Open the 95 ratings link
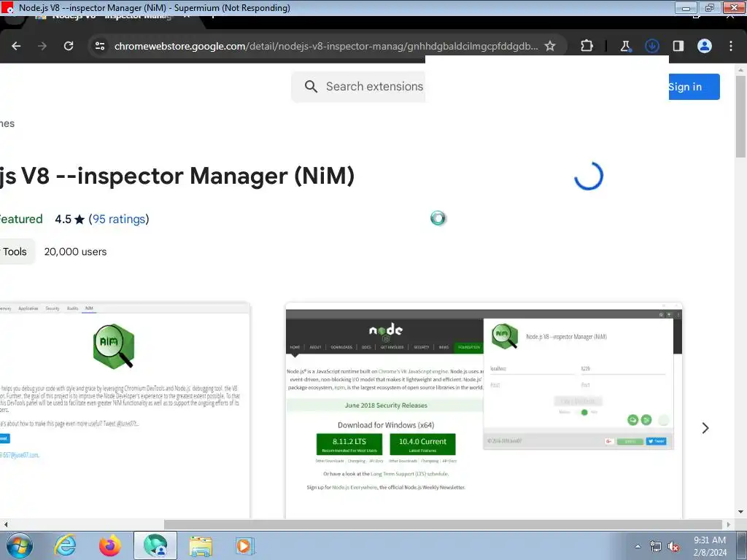 pos(119,219)
